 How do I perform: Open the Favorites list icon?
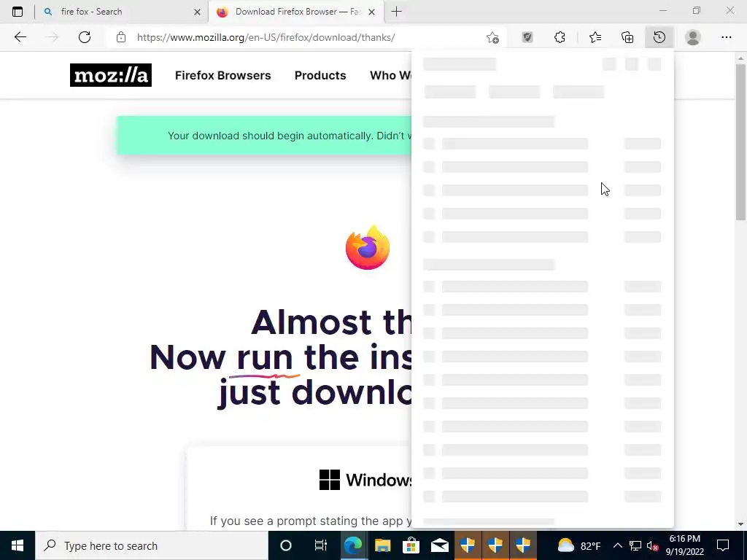tap(595, 37)
